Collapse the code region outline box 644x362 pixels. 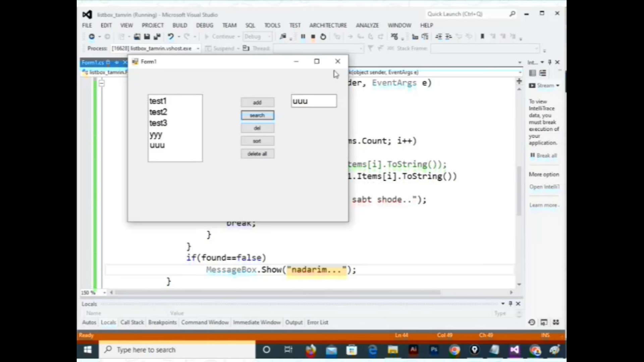tap(102, 83)
